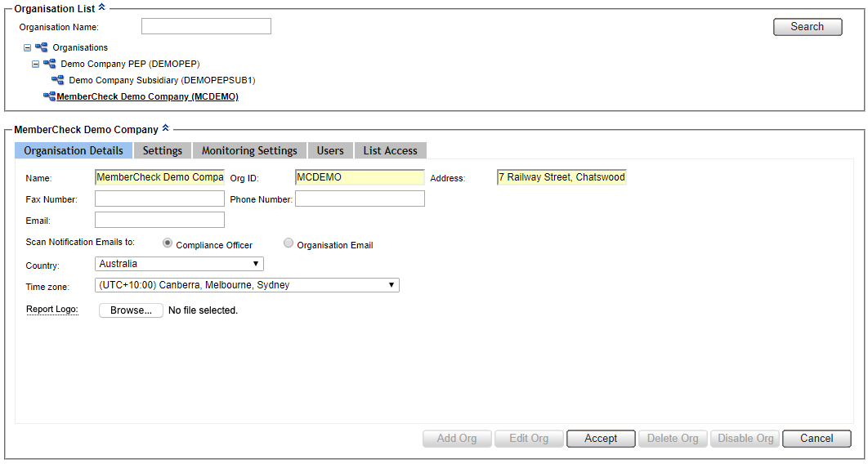Select Compliance Officer radio button
Image resolution: width=868 pixels, height=464 pixels.
pyautogui.click(x=168, y=243)
